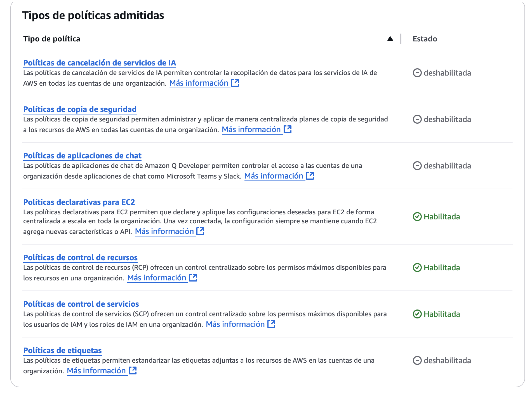Click disabled status icon for IA policies
The image size is (532, 394).
pyautogui.click(x=417, y=73)
